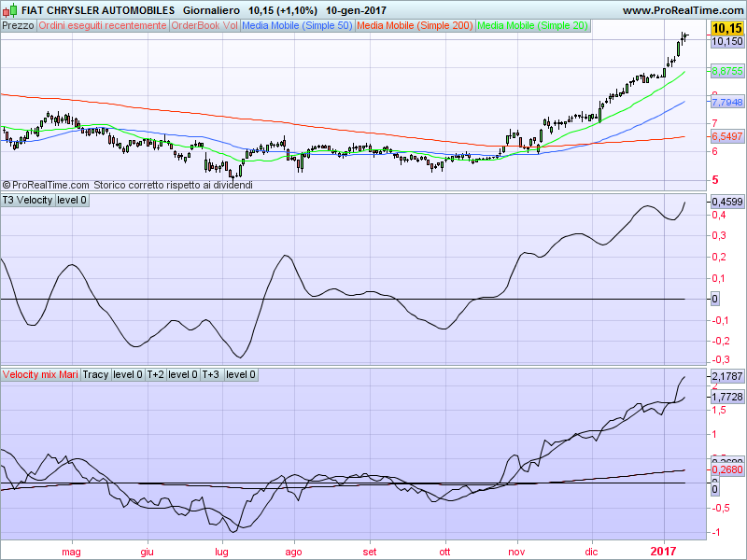This screenshot has width=747, height=560.
Task: Click the green 8,8755 moving average value
Action: (727, 72)
